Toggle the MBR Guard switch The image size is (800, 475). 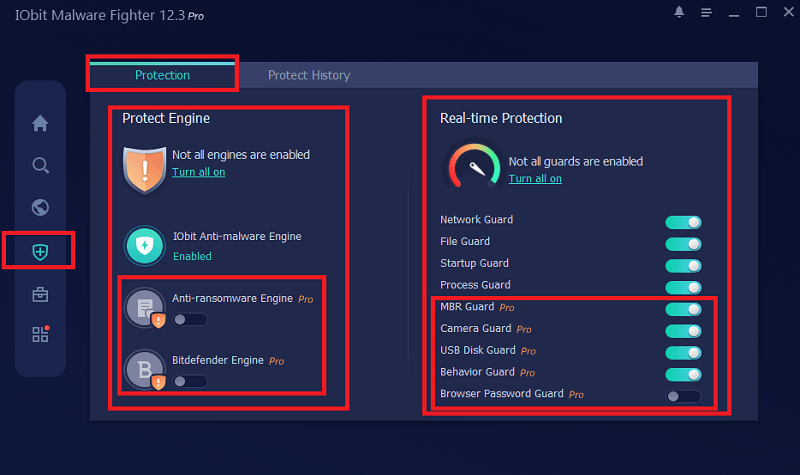point(683,309)
